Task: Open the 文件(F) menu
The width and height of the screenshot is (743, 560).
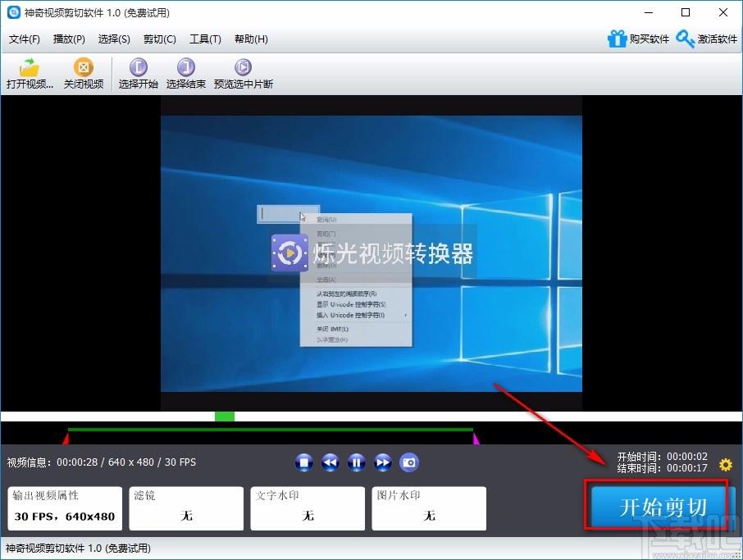Action: click(24, 39)
